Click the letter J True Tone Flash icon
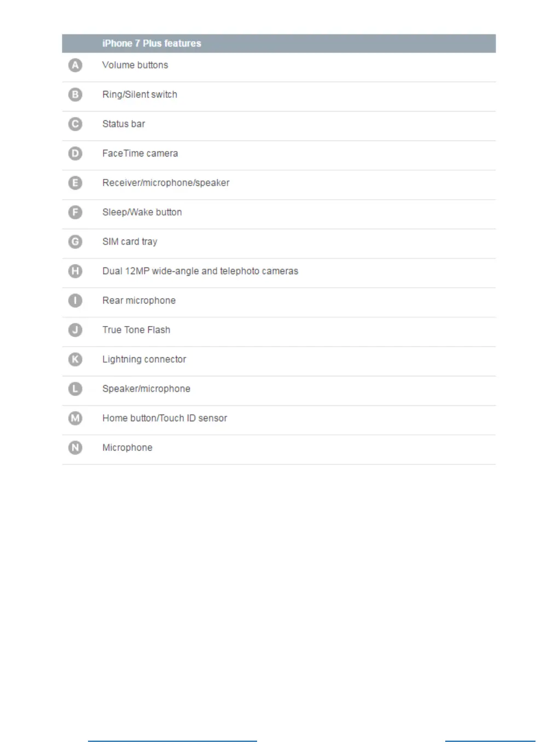The height and width of the screenshot is (756, 559). (x=75, y=330)
